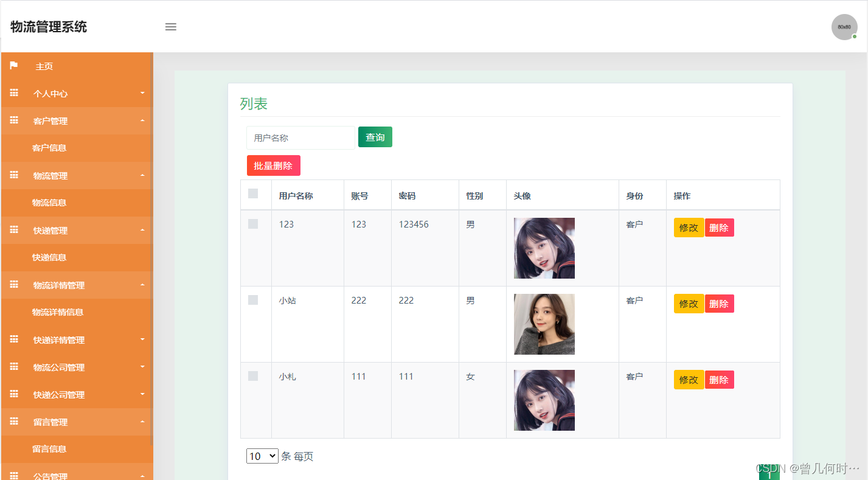Click the grid icon beside 个人中心
868x480 pixels.
[14, 93]
